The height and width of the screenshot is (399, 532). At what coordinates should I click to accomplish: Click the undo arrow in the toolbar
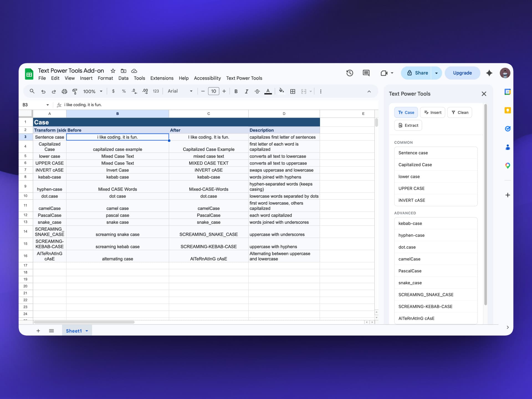click(x=43, y=91)
